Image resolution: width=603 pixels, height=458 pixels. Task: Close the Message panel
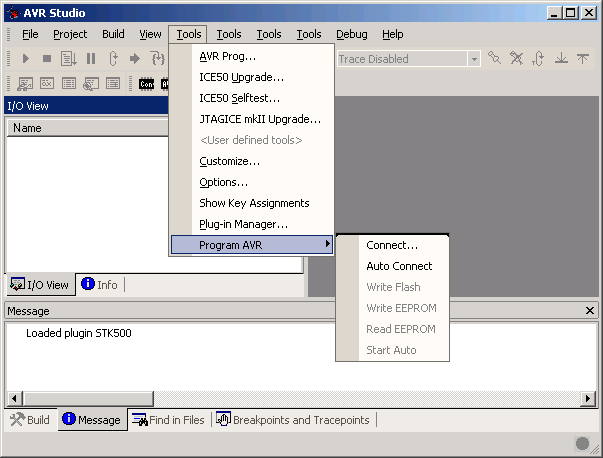pyautogui.click(x=590, y=310)
